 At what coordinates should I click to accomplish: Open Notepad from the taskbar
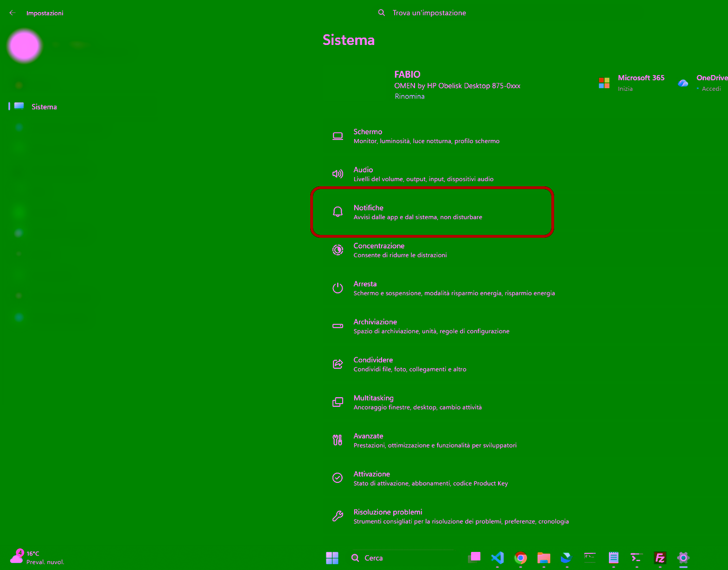[613, 557]
